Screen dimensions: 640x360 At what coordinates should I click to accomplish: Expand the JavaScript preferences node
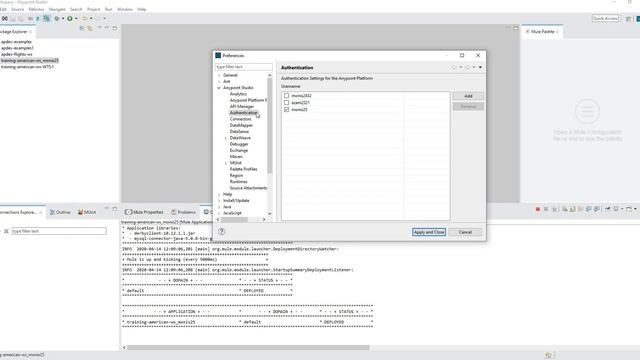pyautogui.click(x=219, y=213)
